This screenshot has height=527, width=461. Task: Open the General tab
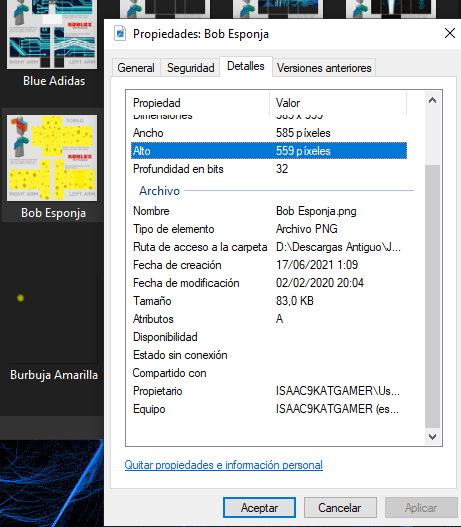pos(136,68)
